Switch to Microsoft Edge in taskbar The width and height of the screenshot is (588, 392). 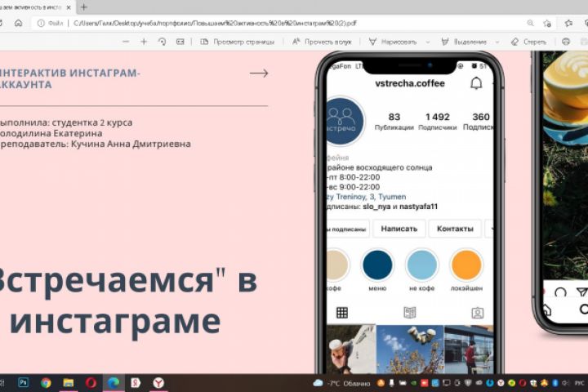[114, 383]
